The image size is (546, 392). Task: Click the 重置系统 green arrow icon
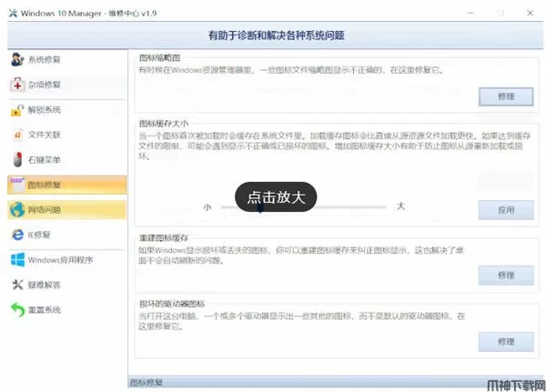17,309
